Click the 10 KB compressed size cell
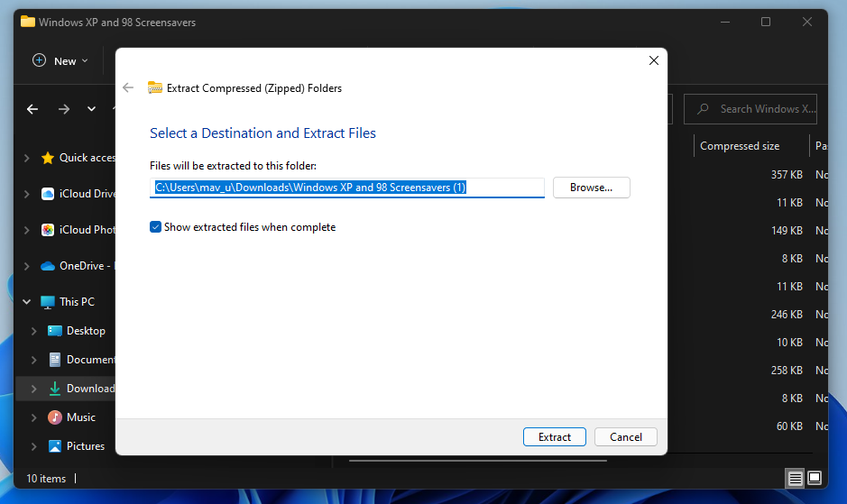The image size is (847, 504). tap(789, 343)
